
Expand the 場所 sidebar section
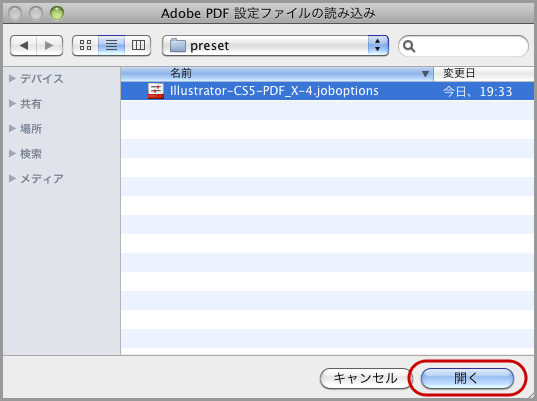(x=12, y=128)
